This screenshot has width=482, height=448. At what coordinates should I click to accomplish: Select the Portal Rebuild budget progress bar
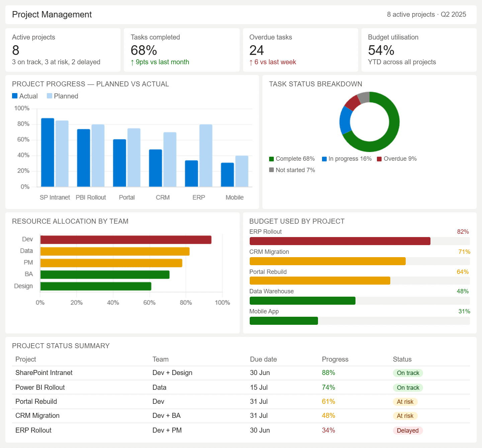360,281
